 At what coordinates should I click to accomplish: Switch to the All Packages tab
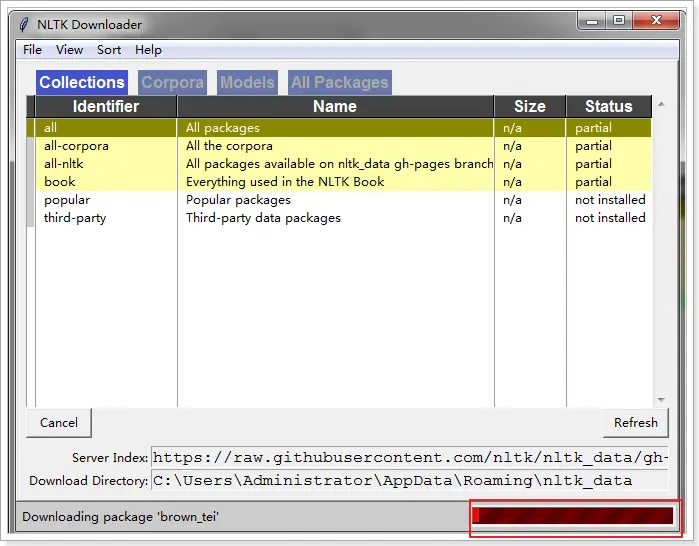pyautogui.click(x=340, y=82)
